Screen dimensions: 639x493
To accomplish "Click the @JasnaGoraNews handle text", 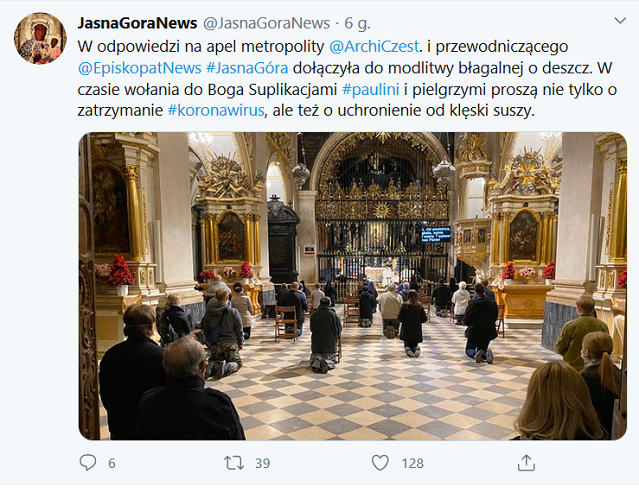I will click(266, 23).
